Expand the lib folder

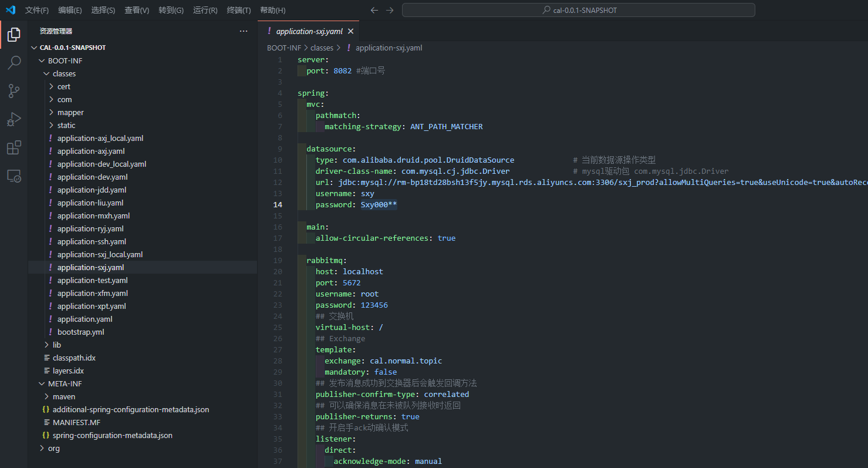(56, 345)
